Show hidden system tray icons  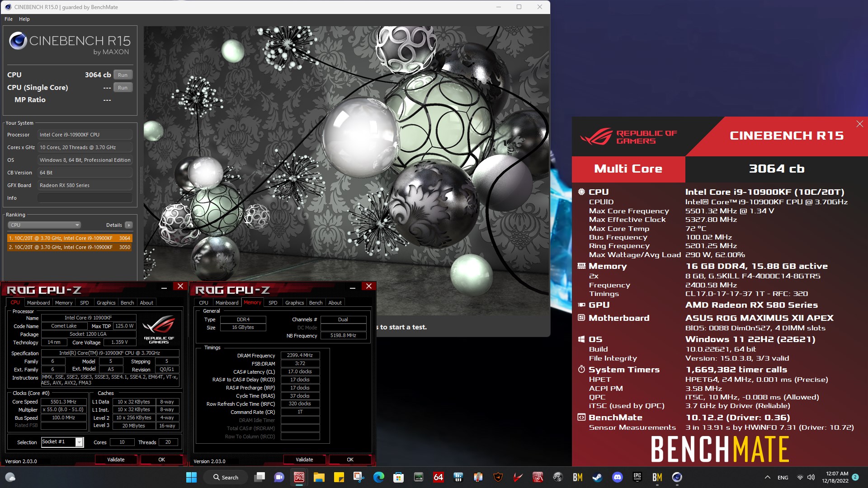(767, 477)
